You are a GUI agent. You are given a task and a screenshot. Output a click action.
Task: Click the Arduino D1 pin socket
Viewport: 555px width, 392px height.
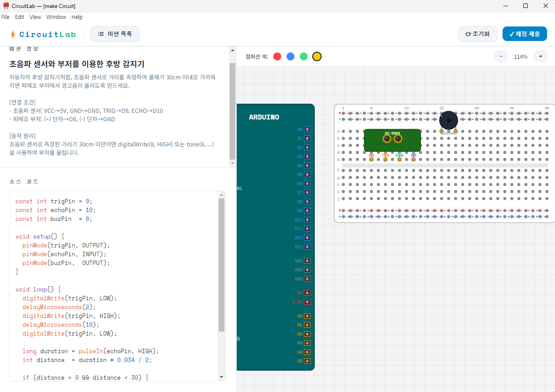(307, 138)
